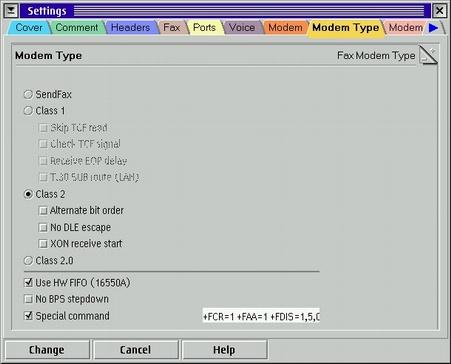Uncheck Use HW FIFO (16550A)

29,283
